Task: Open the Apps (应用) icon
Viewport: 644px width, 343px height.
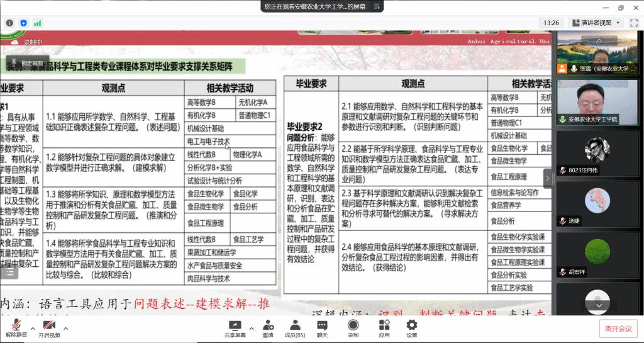Action: 384,328
